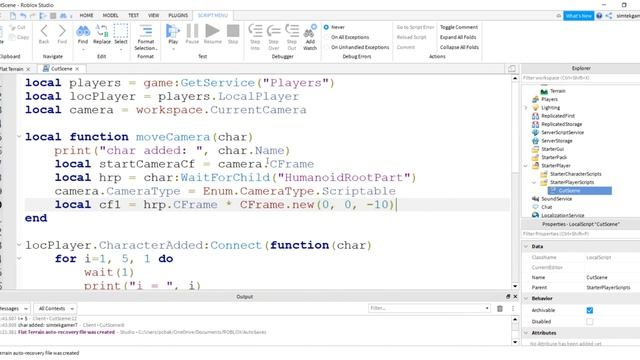Close the Flat Terrain tab
Screen dimensions: 640x360
(x=28, y=69)
